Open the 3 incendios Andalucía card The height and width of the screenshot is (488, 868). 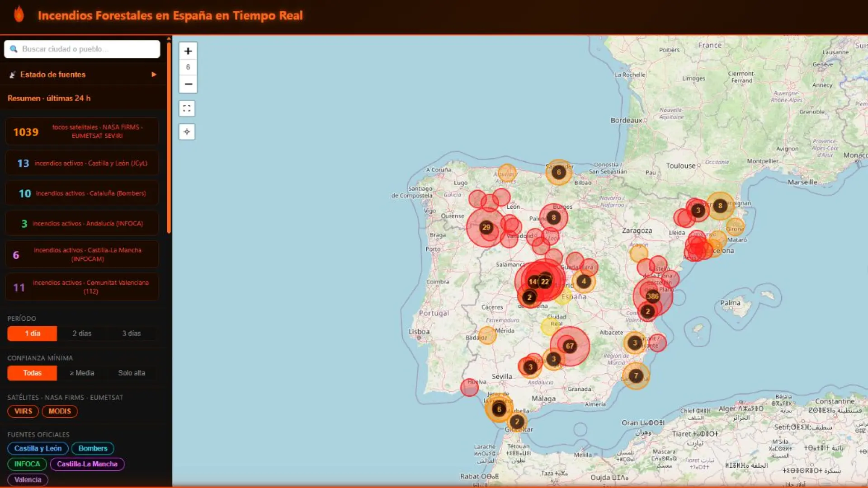point(82,223)
